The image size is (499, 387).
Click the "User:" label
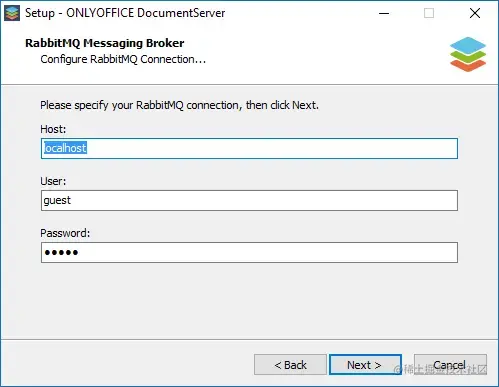[53, 181]
